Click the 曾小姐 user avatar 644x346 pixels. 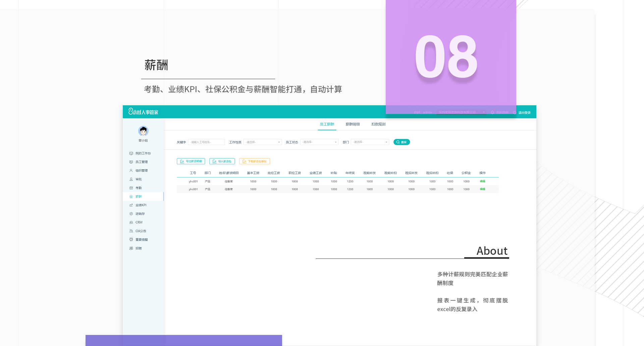143,131
